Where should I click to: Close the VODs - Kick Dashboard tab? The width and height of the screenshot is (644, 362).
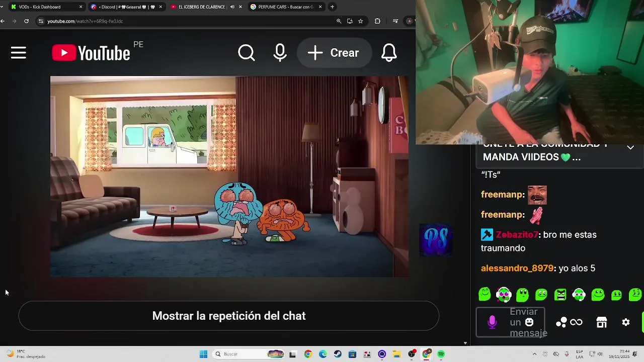[x=80, y=7]
